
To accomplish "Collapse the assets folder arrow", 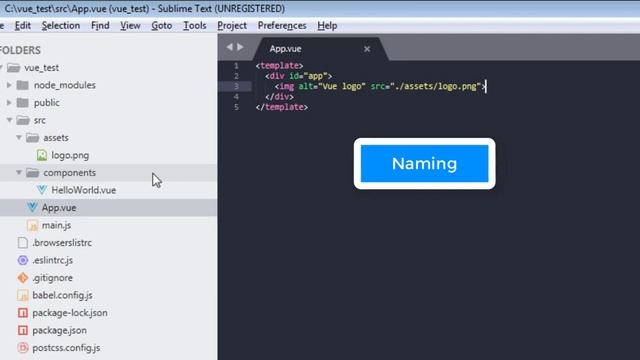I will click(19, 138).
